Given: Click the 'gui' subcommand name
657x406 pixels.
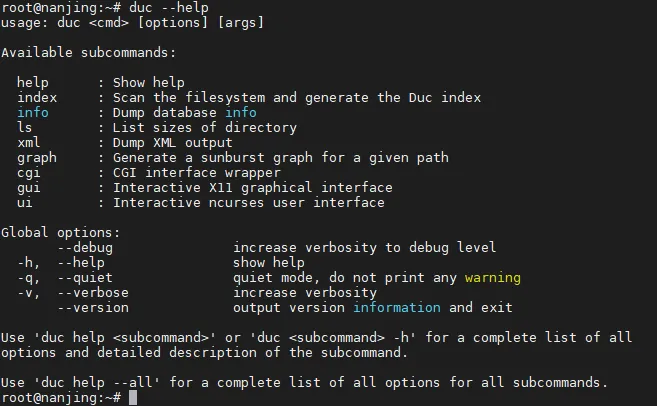Looking at the screenshot, I should [29, 188].
